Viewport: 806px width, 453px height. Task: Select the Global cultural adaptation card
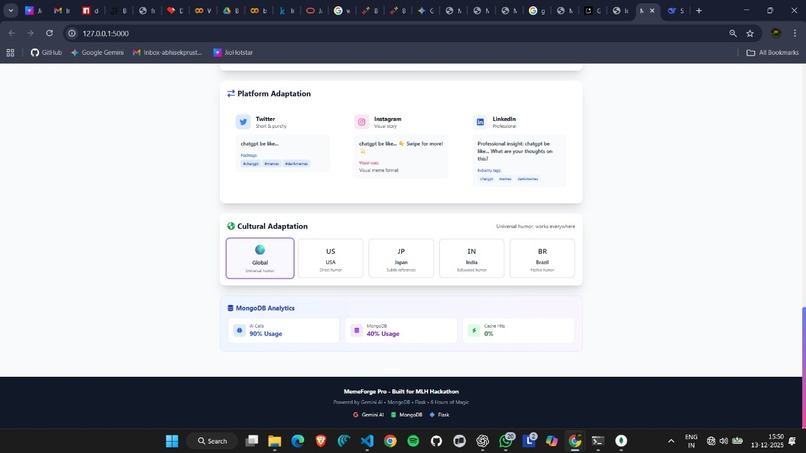coord(260,258)
